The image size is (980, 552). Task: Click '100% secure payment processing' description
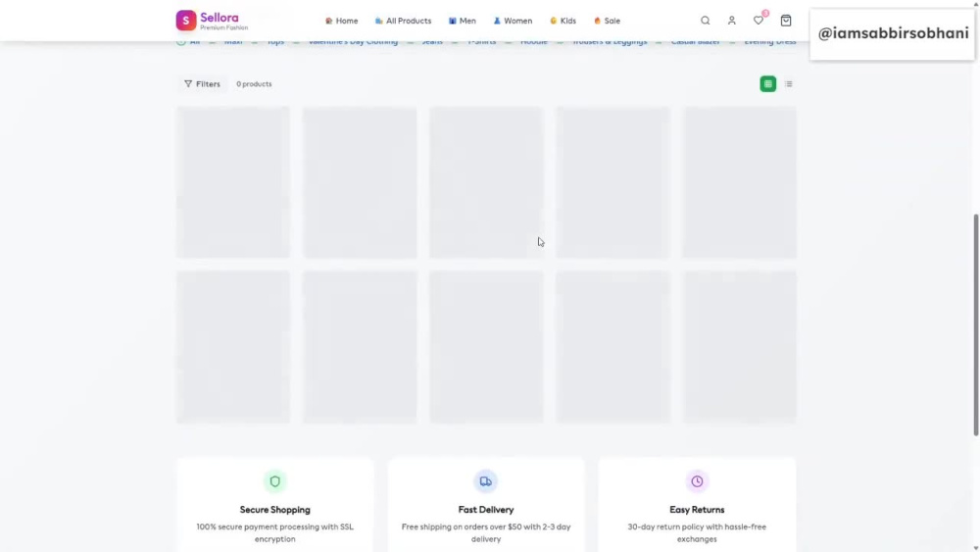click(x=275, y=532)
